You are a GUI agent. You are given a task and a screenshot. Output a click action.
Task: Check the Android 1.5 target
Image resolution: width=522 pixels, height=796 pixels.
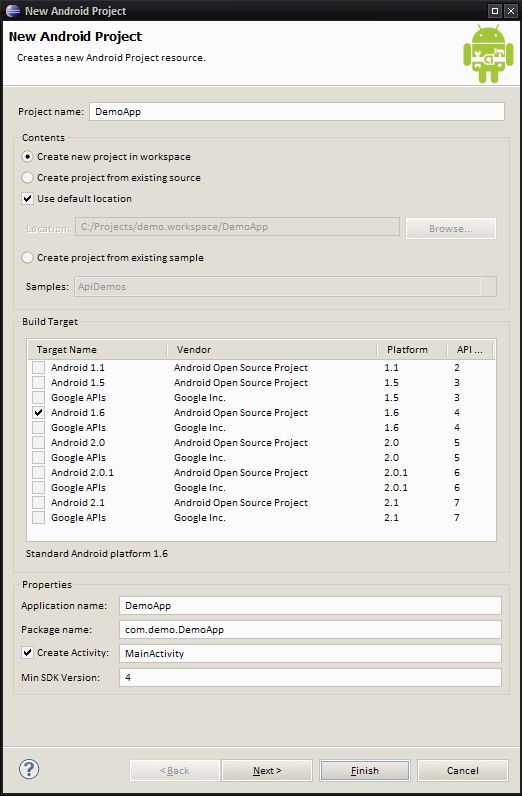click(x=38, y=382)
